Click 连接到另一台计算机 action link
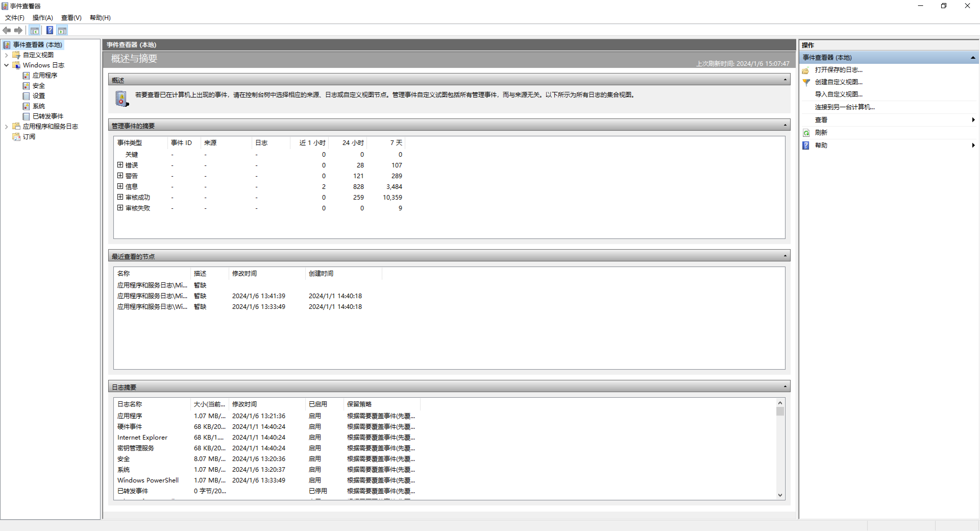 click(x=844, y=107)
